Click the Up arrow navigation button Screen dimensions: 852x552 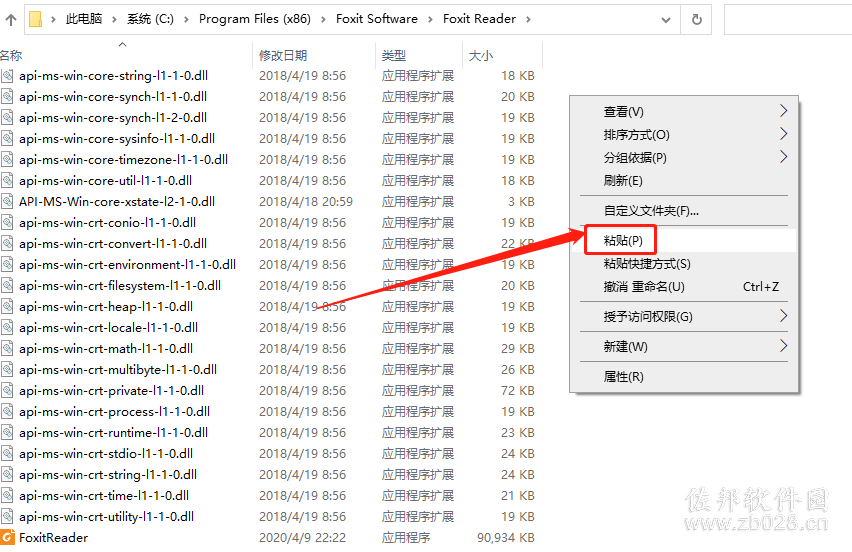[x=11, y=20]
